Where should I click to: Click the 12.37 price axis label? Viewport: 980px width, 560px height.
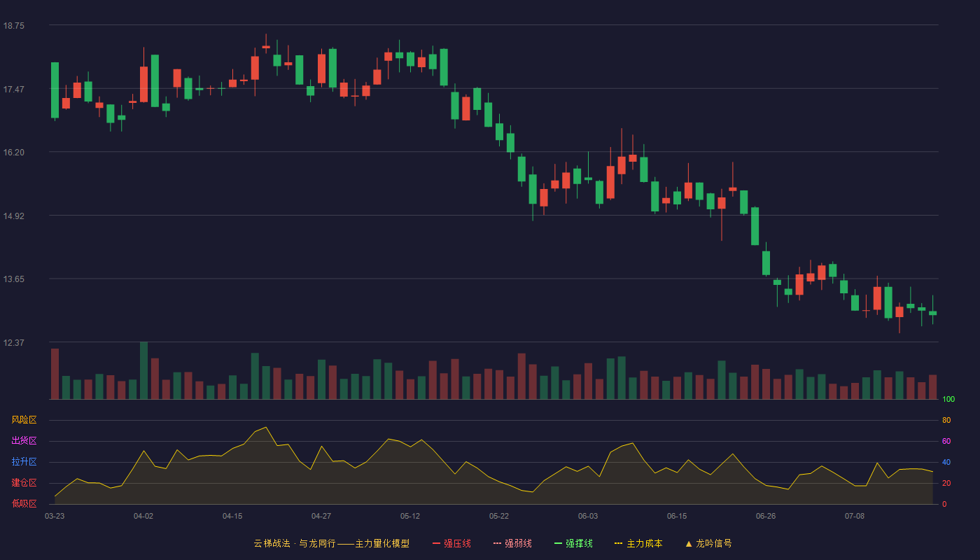click(x=13, y=343)
